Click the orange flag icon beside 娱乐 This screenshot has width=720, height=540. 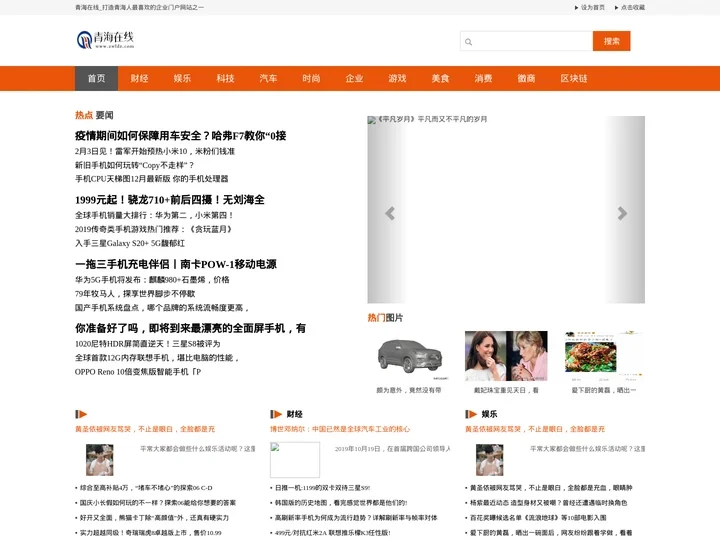(x=471, y=414)
